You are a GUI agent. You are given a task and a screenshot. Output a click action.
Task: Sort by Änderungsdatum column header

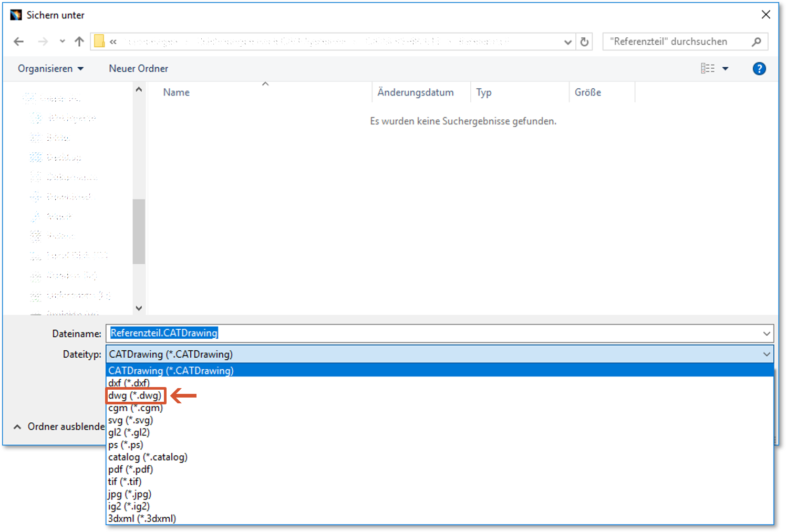(x=415, y=92)
